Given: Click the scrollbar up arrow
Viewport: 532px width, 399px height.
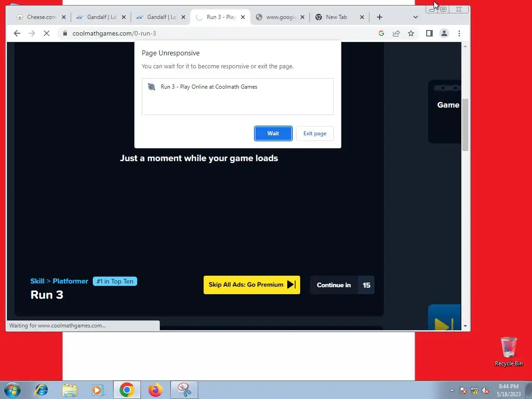Looking at the screenshot, I should (465, 46).
